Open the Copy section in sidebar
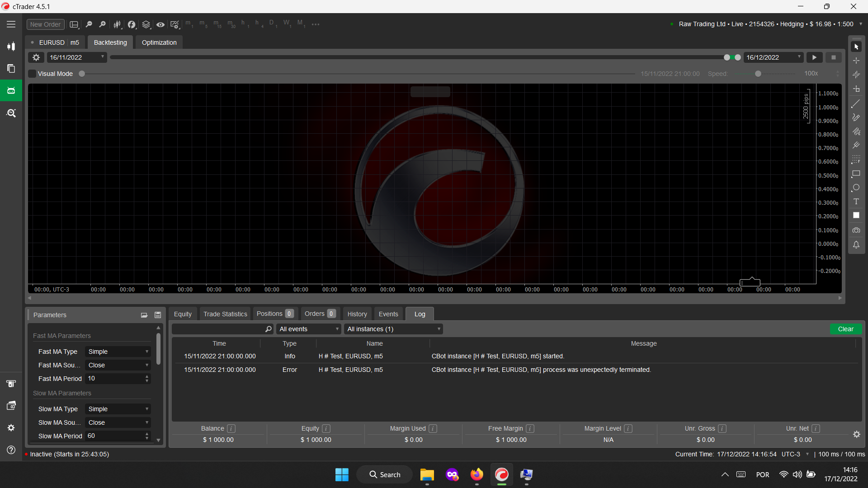The width and height of the screenshot is (868, 488). click(11, 68)
